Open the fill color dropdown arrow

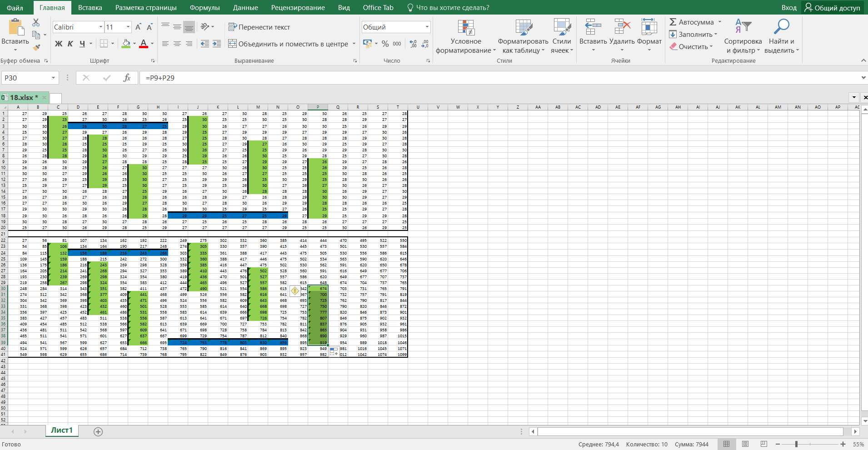point(135,44)
